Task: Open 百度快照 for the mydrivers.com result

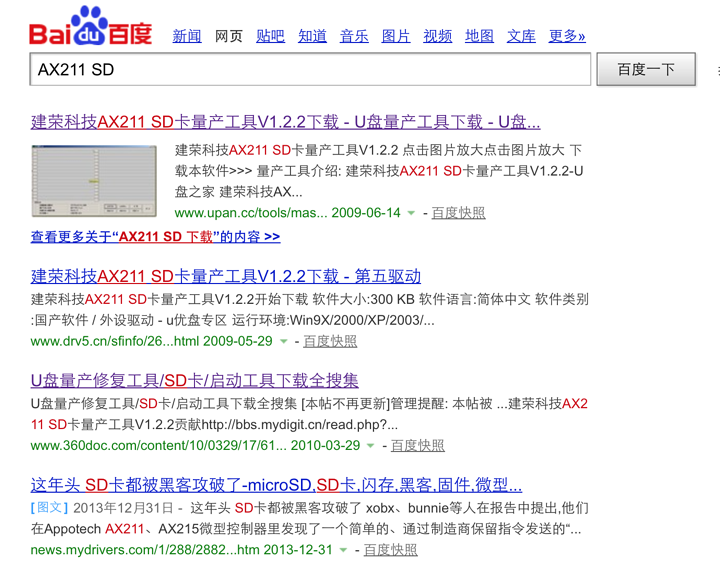Action: tap(390, 550)
